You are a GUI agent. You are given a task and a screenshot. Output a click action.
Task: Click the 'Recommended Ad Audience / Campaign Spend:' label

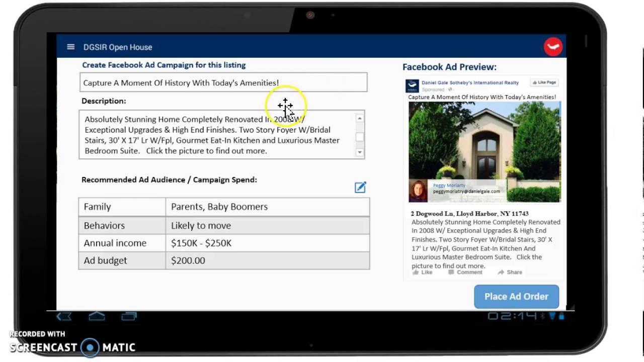tap(169, 179)
